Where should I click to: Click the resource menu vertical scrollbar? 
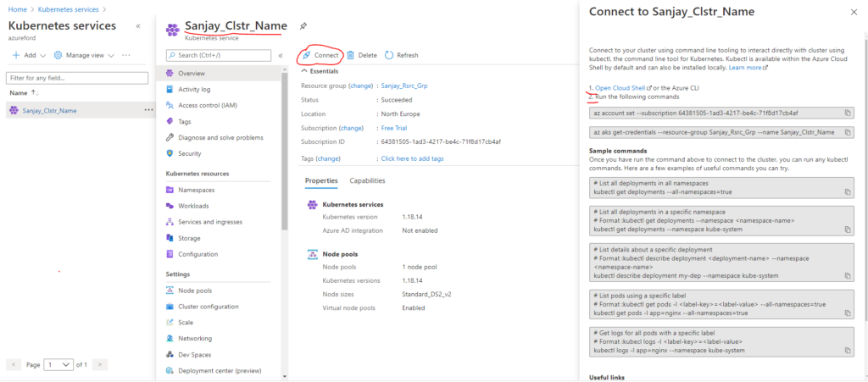click(x=285, y=151)
